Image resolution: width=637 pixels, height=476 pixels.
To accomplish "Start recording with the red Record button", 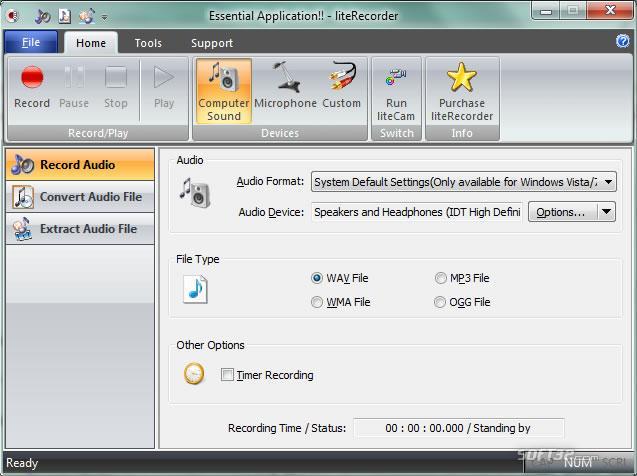I will coord(32,88).
